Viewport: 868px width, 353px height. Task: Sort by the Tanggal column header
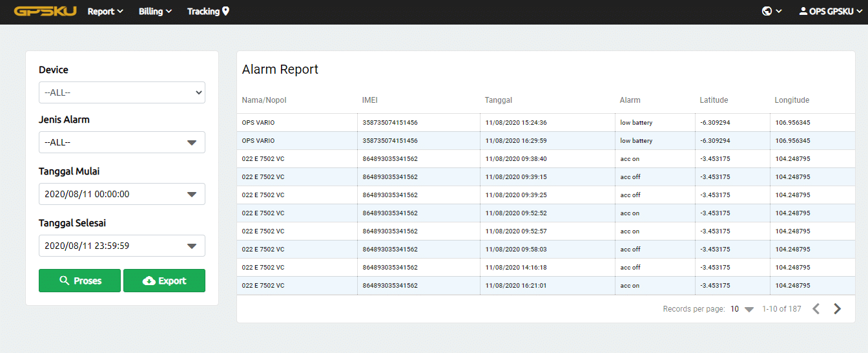coord(499,100)
